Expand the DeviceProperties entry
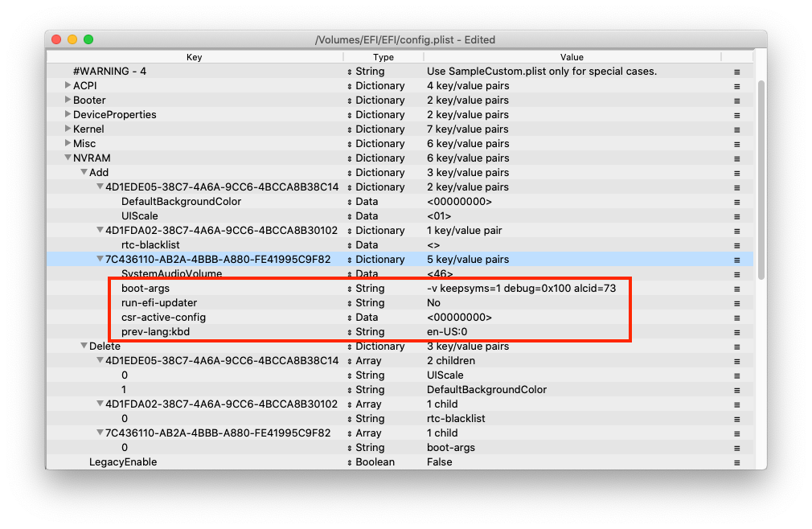This screenshot has width=812, height=529. pos(68,115)
